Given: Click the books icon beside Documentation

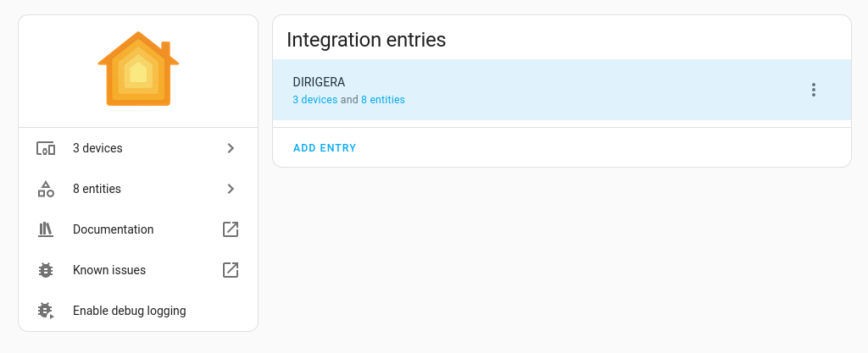Looking at the screenshot, I should coord(46,229).
